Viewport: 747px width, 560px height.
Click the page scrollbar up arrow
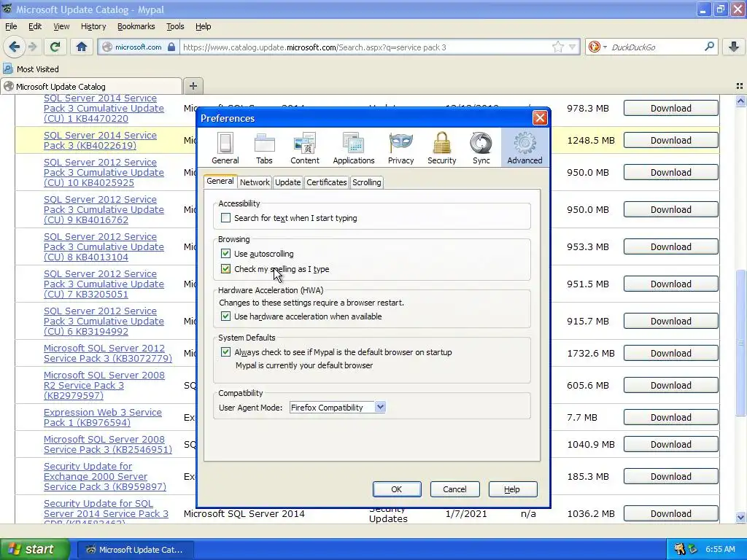(740, 101)
